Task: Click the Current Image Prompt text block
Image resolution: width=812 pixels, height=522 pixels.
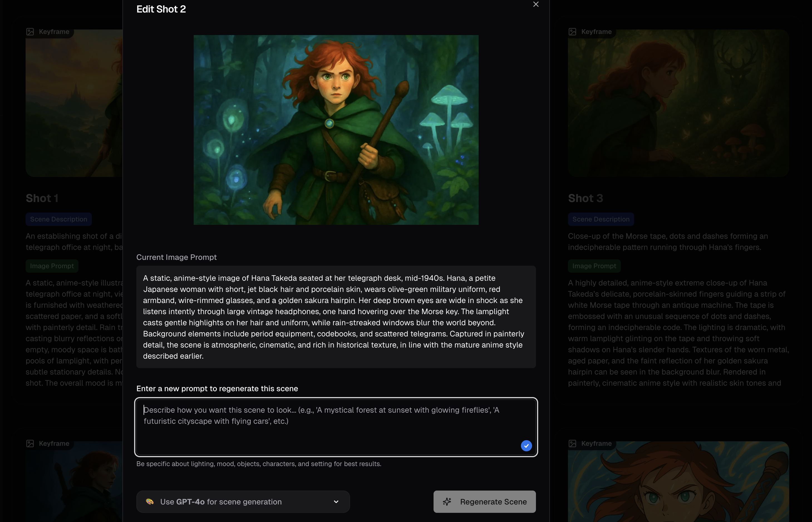Action: [336, 317]
